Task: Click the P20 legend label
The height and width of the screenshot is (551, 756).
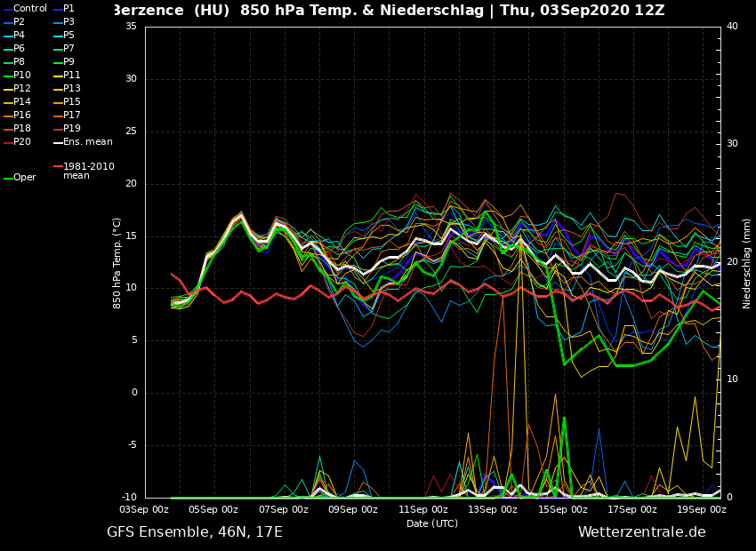Action: 22,142
